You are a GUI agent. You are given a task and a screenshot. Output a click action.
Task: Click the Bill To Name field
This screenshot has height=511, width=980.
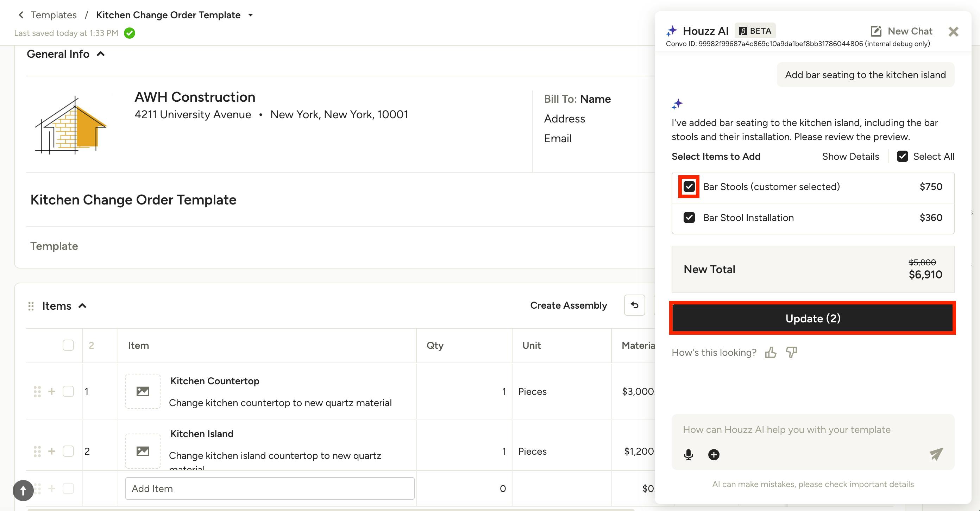click(595, 99)
